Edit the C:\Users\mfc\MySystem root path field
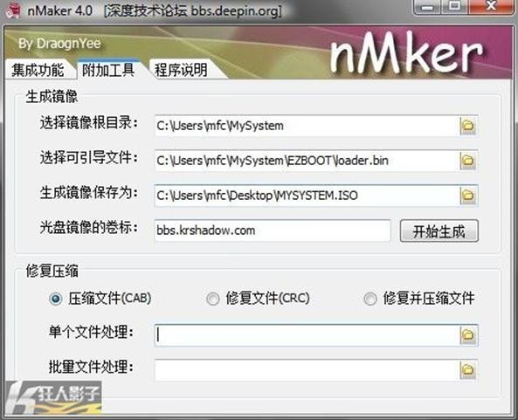The height and width of the screenshot is (420, 518). pos(307,126)
